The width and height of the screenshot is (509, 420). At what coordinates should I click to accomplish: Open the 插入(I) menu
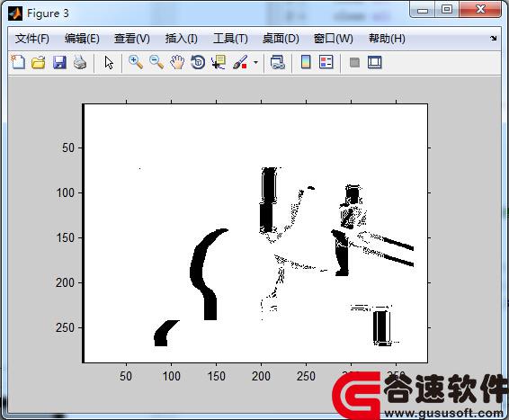coord(181,39)
